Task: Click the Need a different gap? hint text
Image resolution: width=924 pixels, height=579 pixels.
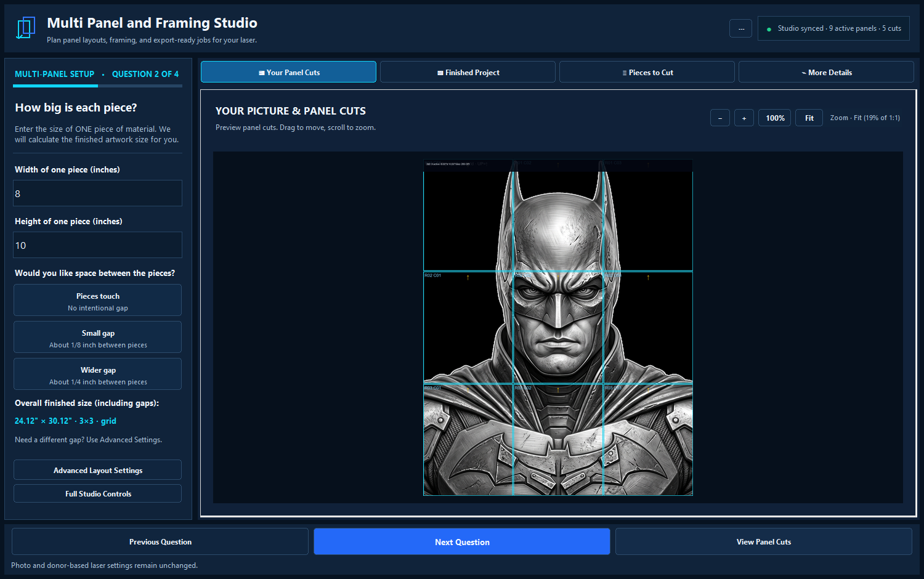Action: click(88, 440)
